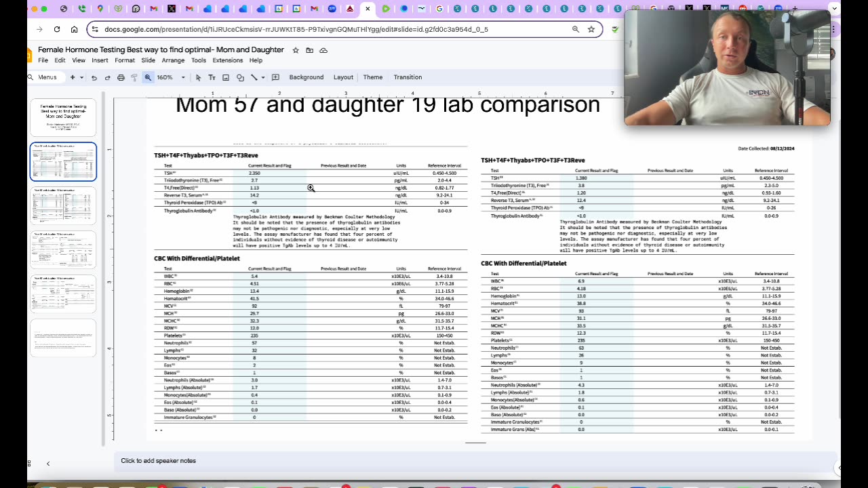868x488 pixels.
Task: Open the Insert menu
Action: pyautogui.click(x=100, y=60)
